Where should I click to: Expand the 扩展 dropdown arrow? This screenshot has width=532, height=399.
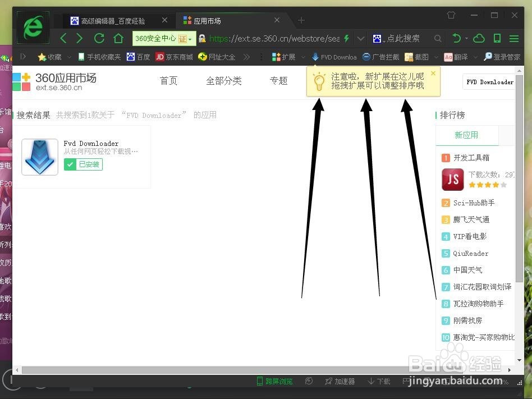coord(304,57)
